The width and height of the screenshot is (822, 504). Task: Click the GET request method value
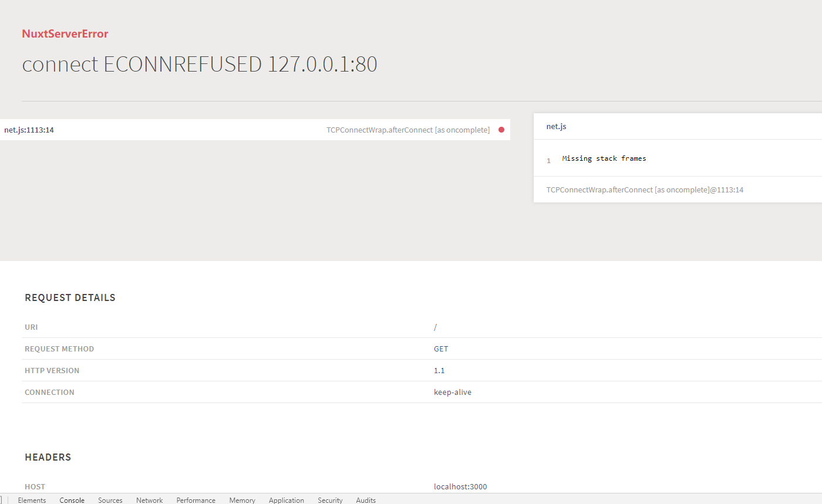click(x=441, y=349)
